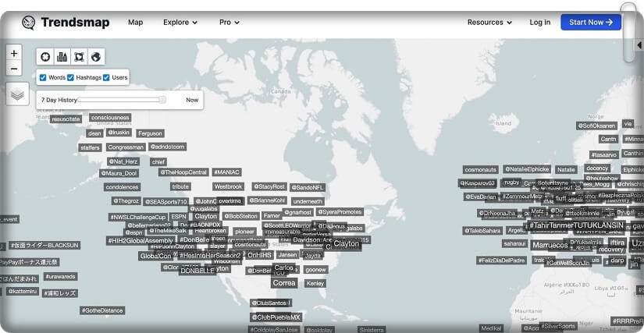Click the Log in link
The width and height of the screenshot is (644, 333).
(x=539, y=23)
